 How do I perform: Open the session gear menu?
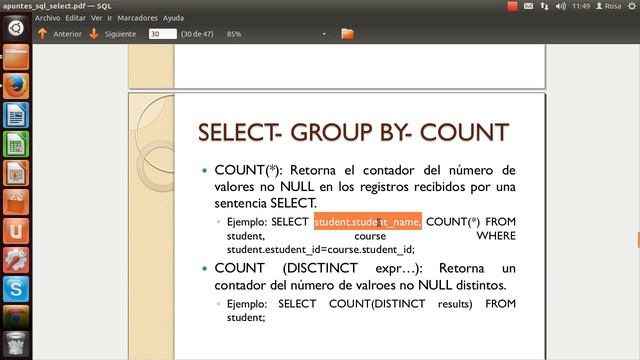pos(632,6)
